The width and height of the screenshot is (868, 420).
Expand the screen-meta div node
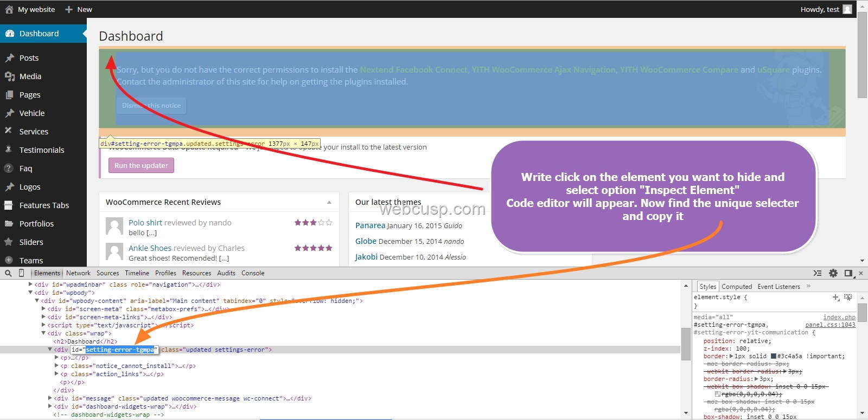(x=43, y=308)
